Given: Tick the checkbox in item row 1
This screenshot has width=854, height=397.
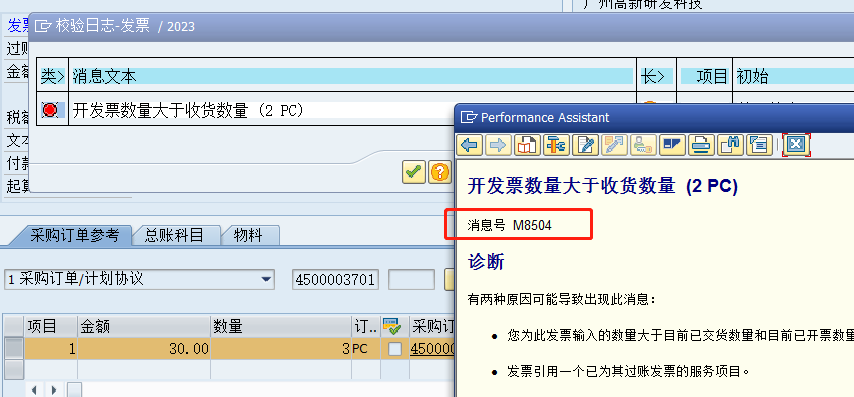Looking at the screenshot, I should 395,349.
